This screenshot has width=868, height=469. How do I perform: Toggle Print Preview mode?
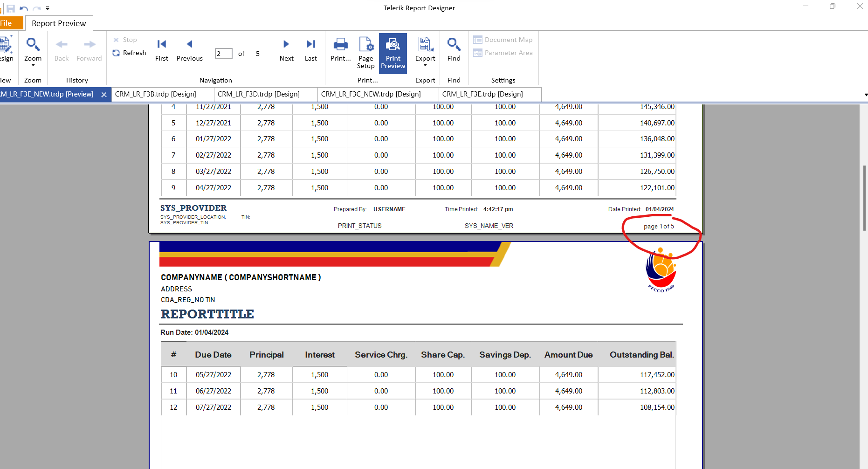(x=393, y=53)
